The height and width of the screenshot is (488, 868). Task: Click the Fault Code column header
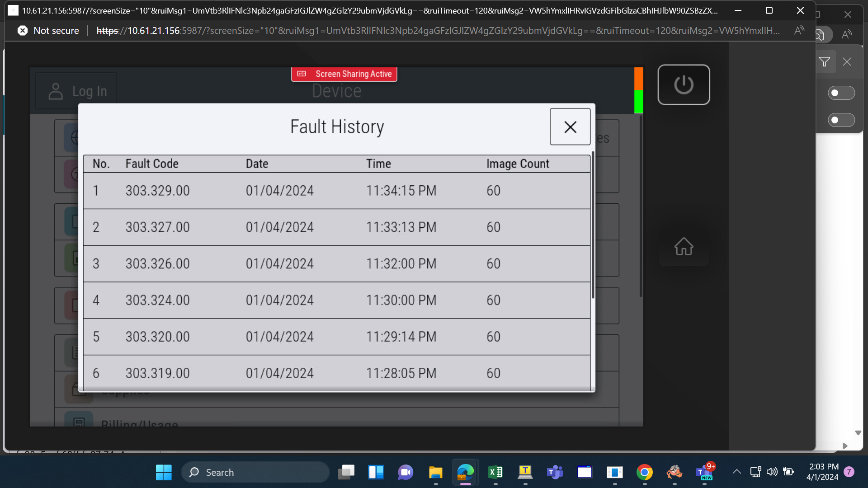[x=152, y=164]
